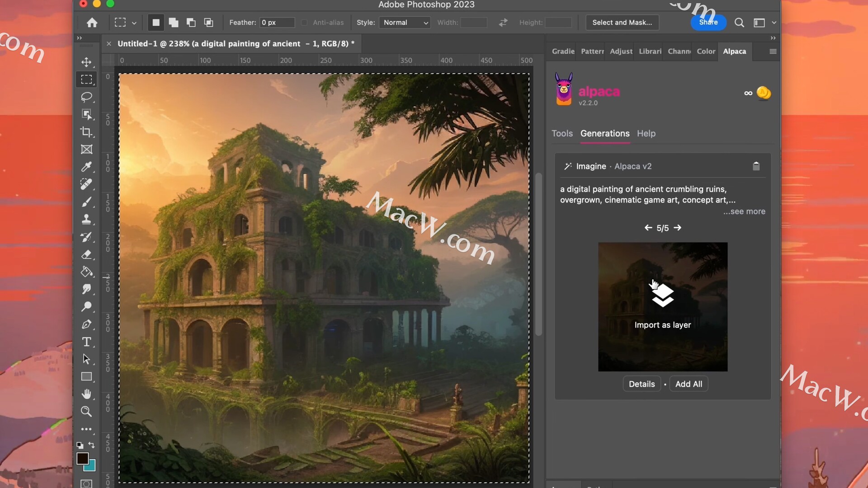The height and width of the screenshot is (488, 868).
Task: Select the Paint Bucket tool
Action: point(86,272)
